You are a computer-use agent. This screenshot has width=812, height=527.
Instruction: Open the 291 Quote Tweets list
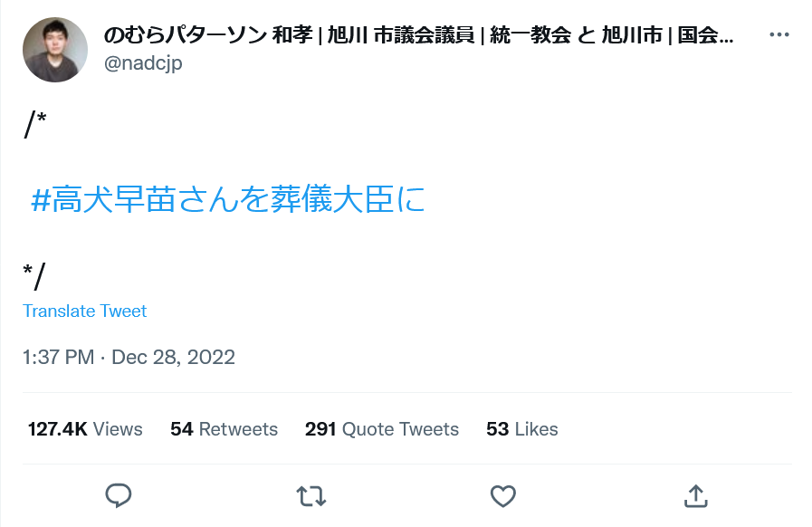click(x=381, y=429)
